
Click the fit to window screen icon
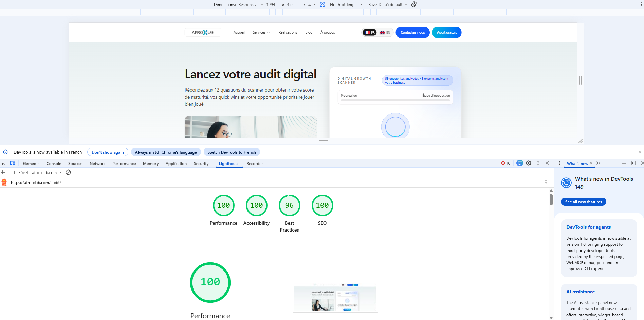[x=323, y=4]
